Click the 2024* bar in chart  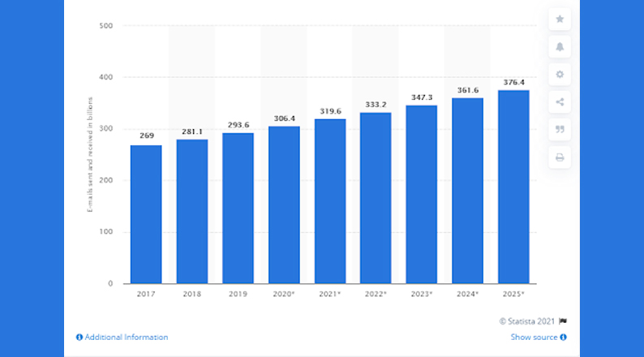[x=468, y=191]
